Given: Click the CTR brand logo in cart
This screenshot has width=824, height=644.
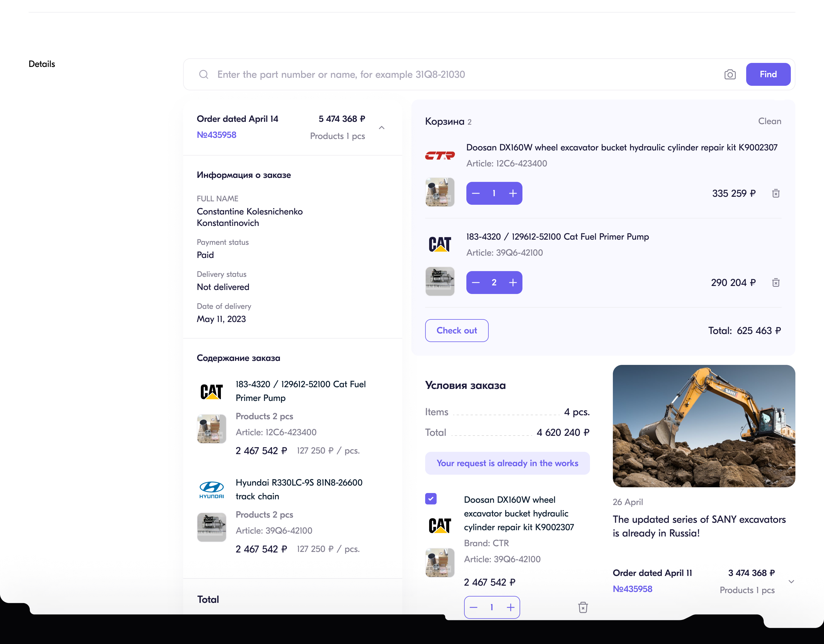Looking at the screenshot, I should [439, 155].
